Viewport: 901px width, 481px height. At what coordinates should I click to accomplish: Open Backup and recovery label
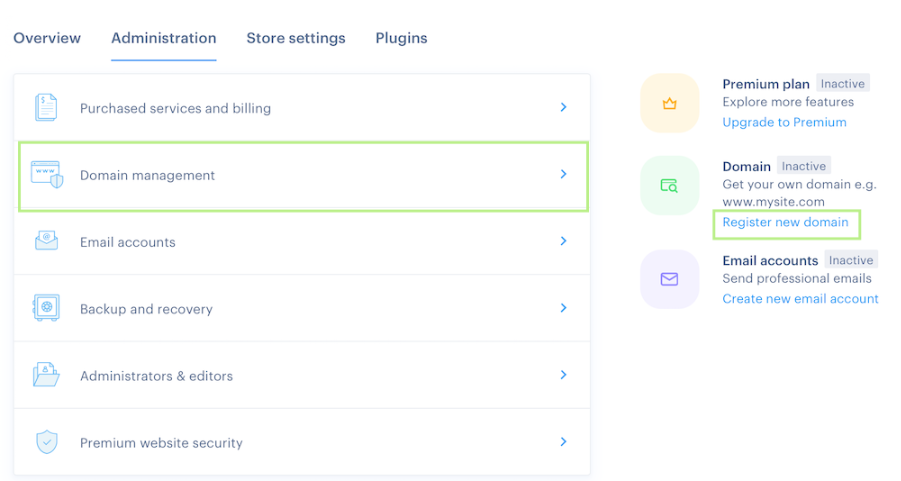pyautogui.click(x=146, y=309)
